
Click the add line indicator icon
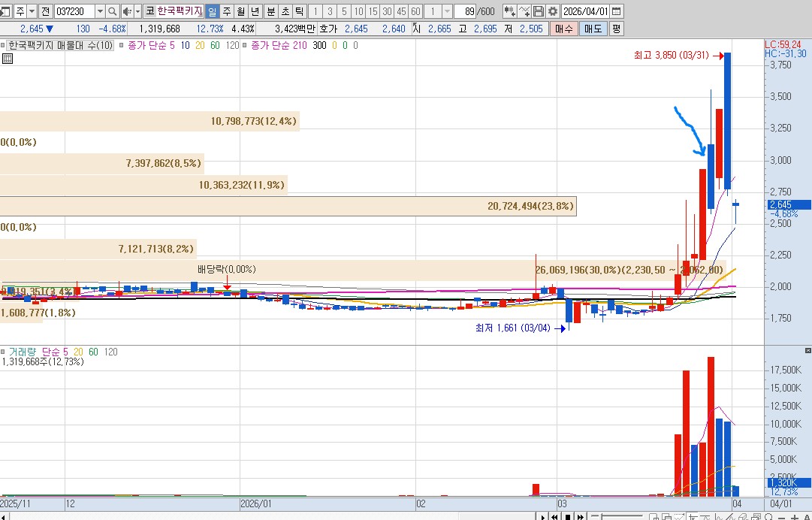(x=524, y=11)
